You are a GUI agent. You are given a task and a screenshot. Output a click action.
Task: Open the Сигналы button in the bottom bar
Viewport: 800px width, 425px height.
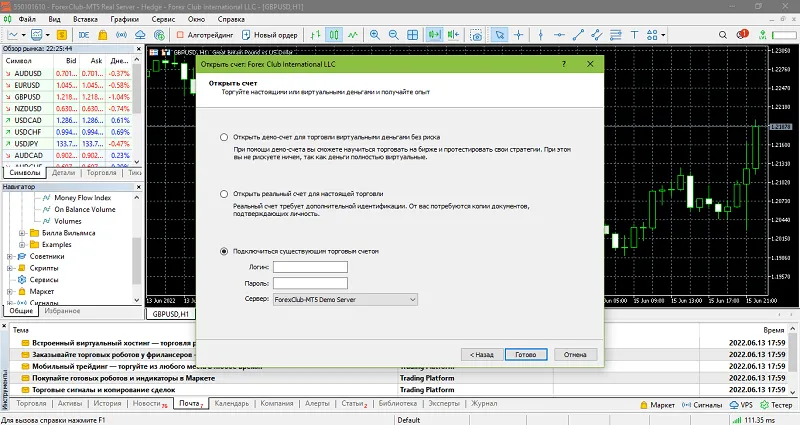pyautogui.click(x=702, y=405)
